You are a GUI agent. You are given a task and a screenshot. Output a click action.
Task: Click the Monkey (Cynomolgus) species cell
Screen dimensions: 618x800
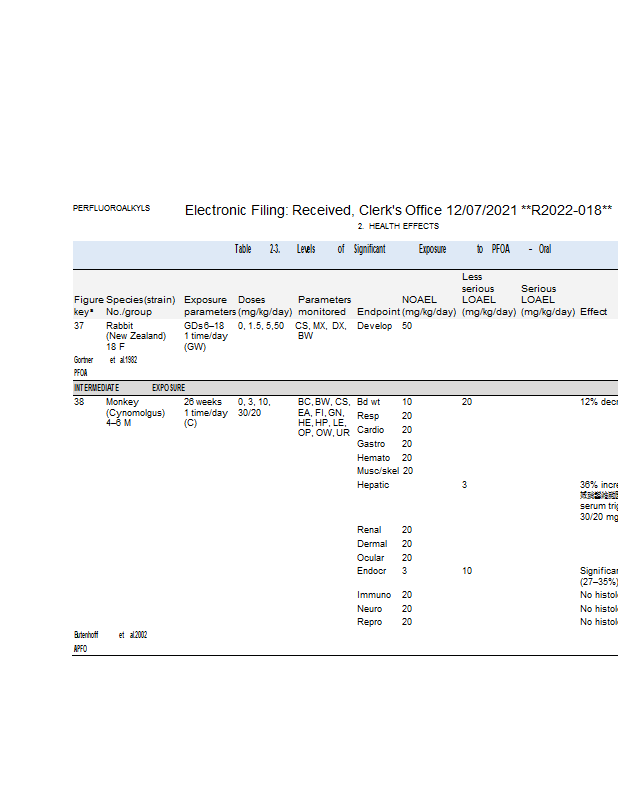coord(135,412)
